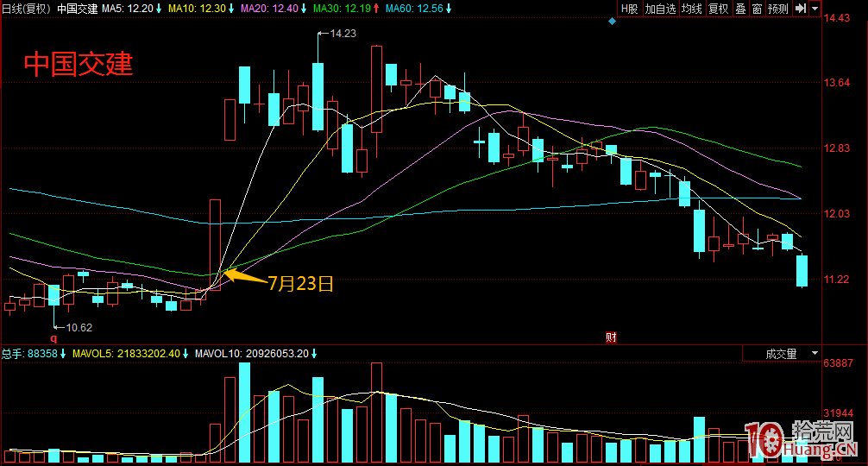Click the 12.83 price axis label
Image resolution: width=868 pixels, height=466 pixels.
pyautogui.click(x=836, y=148)
